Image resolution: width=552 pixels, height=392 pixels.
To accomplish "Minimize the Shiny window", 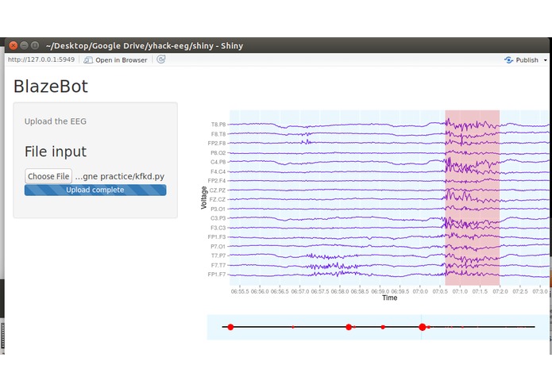I will [x=24, y=45].
